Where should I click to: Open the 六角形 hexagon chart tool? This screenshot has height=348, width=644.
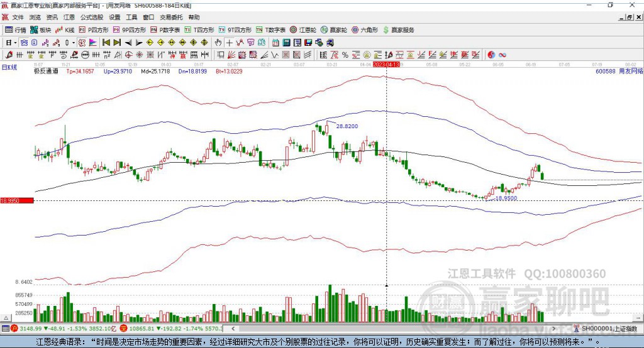tap(365, 30)
